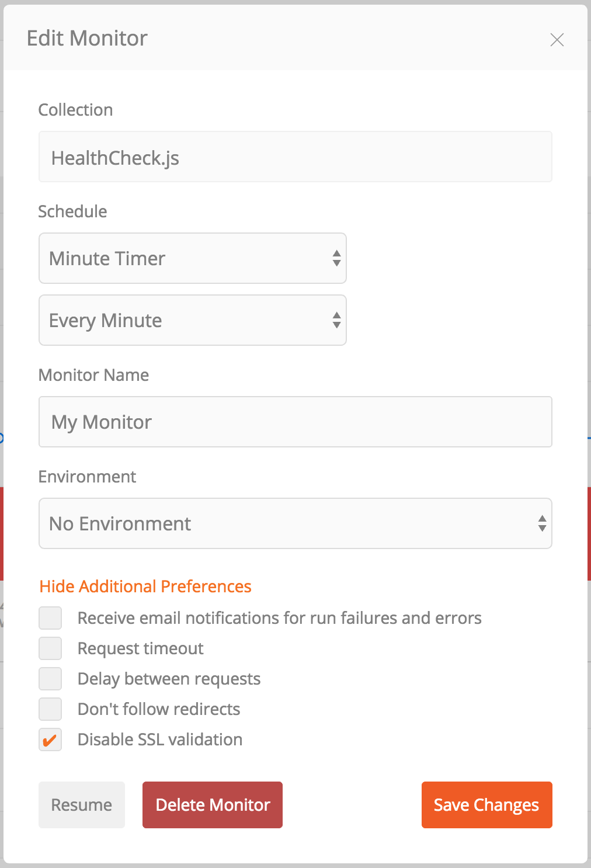The width and height of the screenshot is (591, 868).
Task: Check the Request timeout option
Action: 50,648
